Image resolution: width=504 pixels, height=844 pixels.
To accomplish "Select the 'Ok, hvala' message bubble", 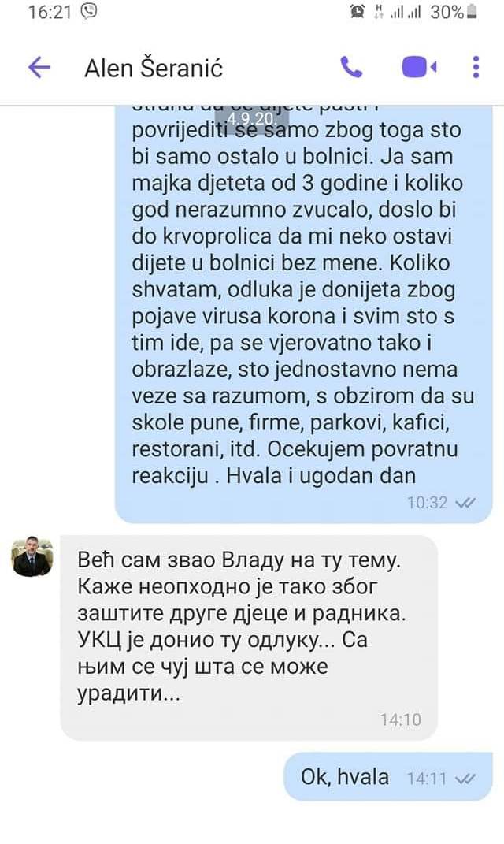I will (387, 777).
